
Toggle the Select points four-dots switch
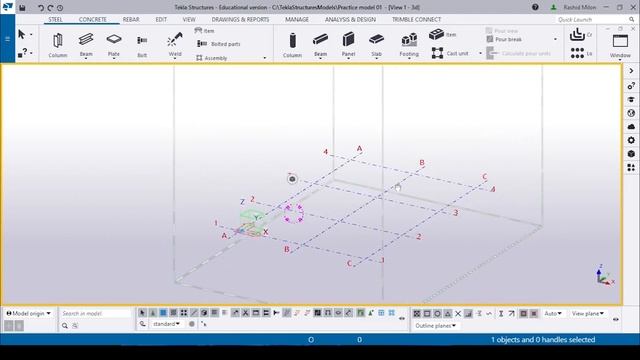click(x=184, y=313)
